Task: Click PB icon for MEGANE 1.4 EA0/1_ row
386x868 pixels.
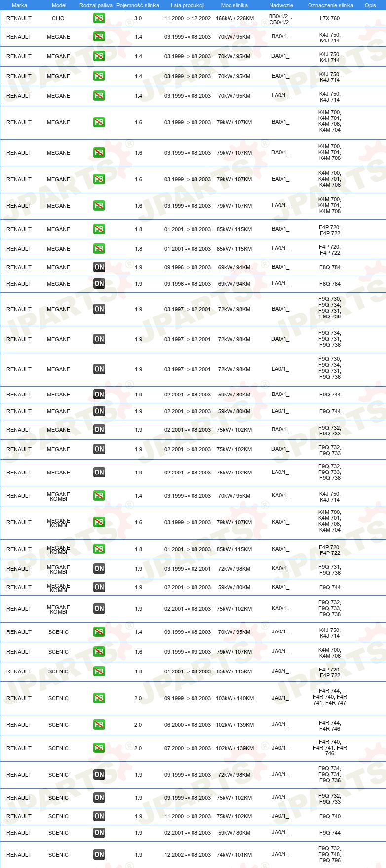Action: (x=99, y=76)
